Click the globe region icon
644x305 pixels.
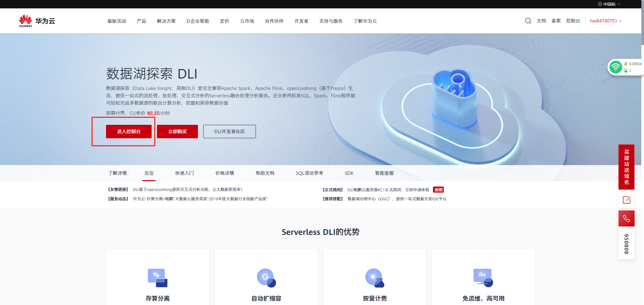click(x=600, y=4)
